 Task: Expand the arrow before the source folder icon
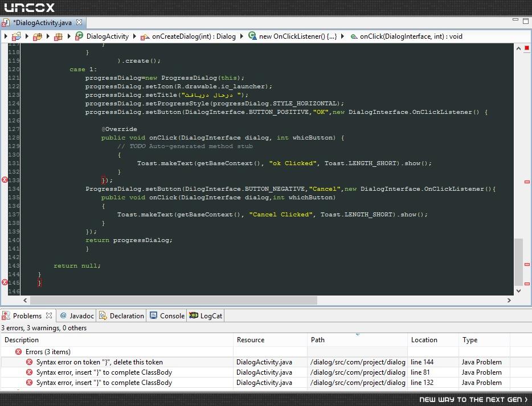[x=27, y=36]
